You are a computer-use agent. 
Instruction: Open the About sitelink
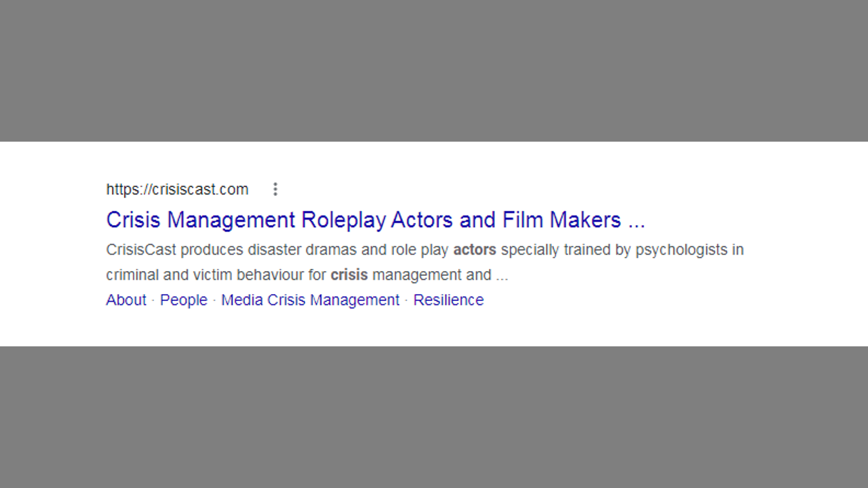pyautogui.click(x=126, y=300)
